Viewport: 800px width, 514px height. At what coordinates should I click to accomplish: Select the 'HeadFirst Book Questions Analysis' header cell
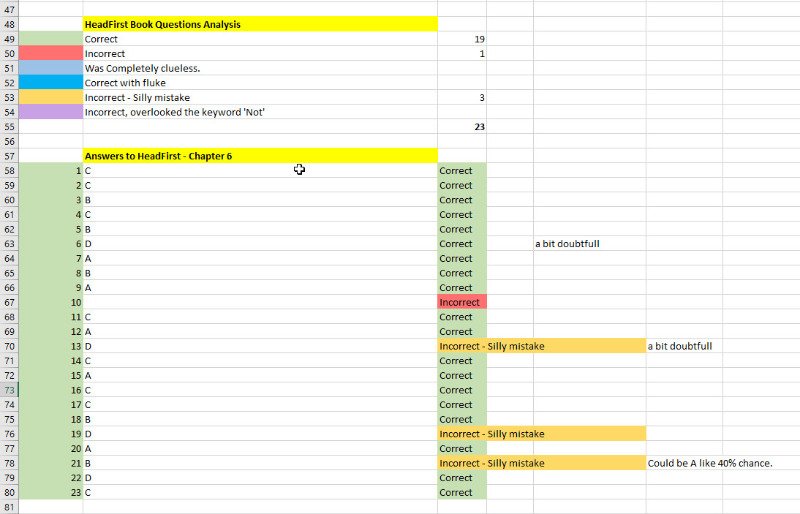[260, 24]
